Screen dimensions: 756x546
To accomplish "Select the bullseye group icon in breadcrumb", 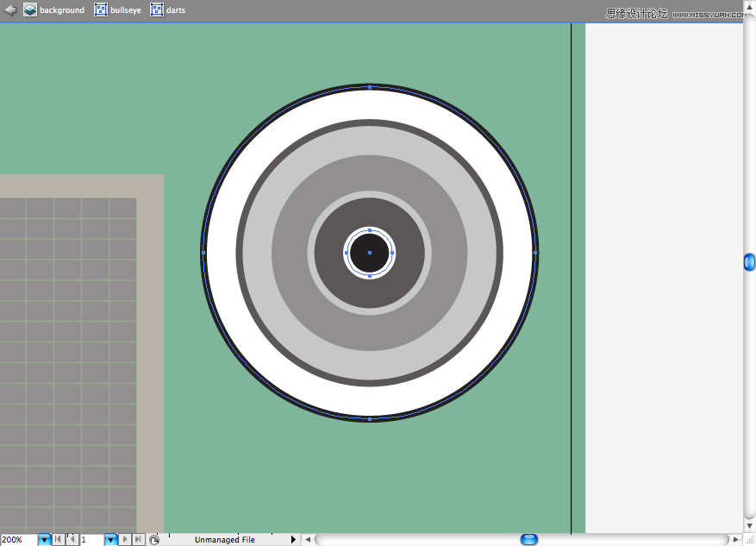I will click(x=101, y=9).
